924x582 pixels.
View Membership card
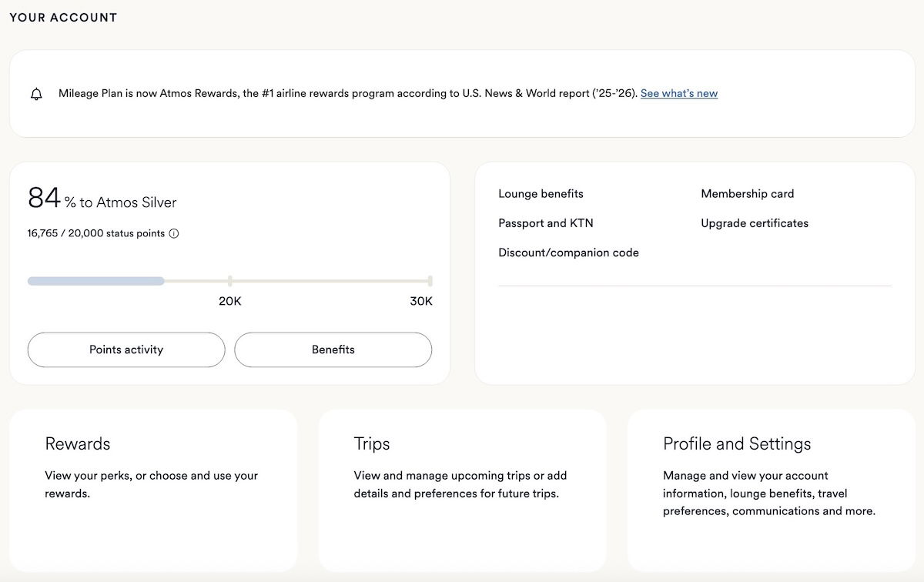pos(747,194)
